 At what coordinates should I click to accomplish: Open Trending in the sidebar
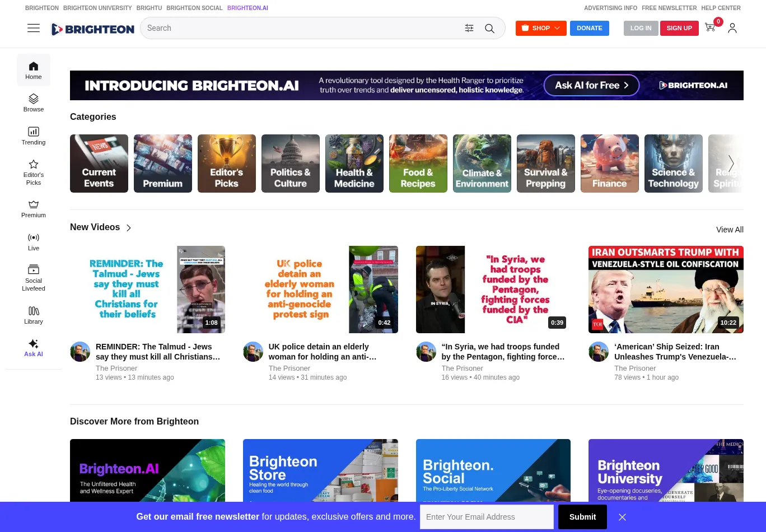34,136
